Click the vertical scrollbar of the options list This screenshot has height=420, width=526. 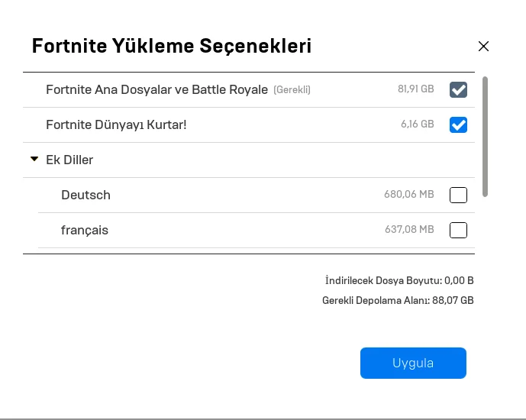click(x=485, y=136)
